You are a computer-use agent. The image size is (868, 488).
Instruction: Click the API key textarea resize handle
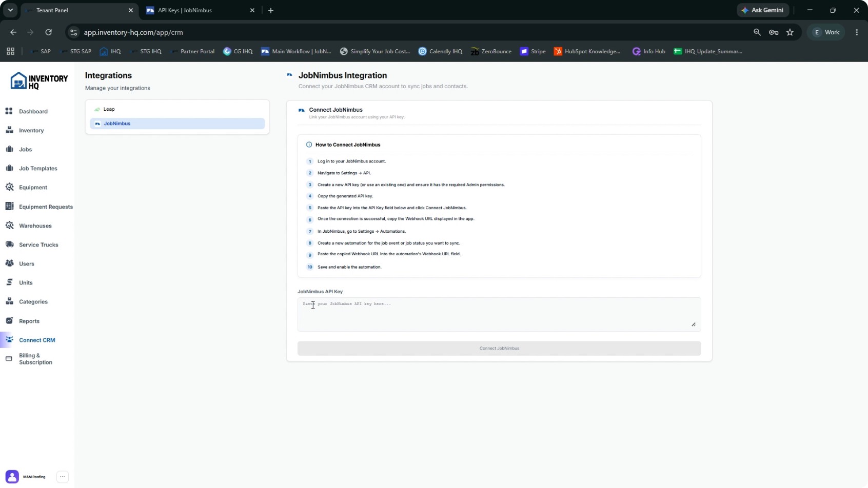tap(694, 324)
